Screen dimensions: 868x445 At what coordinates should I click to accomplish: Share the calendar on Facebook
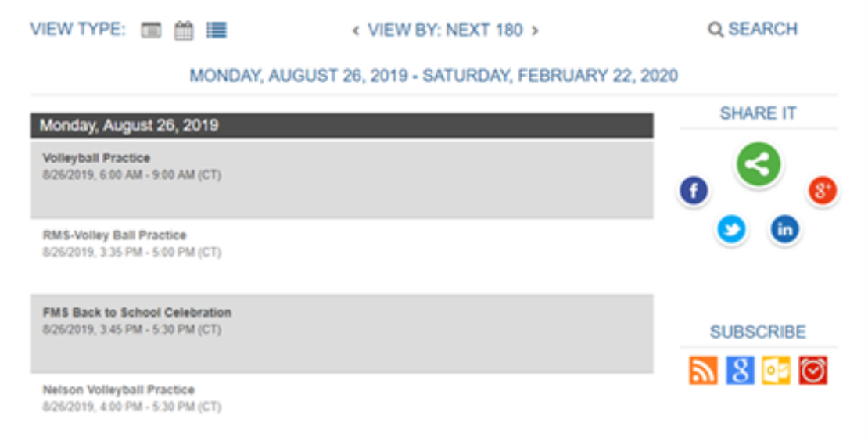click(x=694, y=191)
